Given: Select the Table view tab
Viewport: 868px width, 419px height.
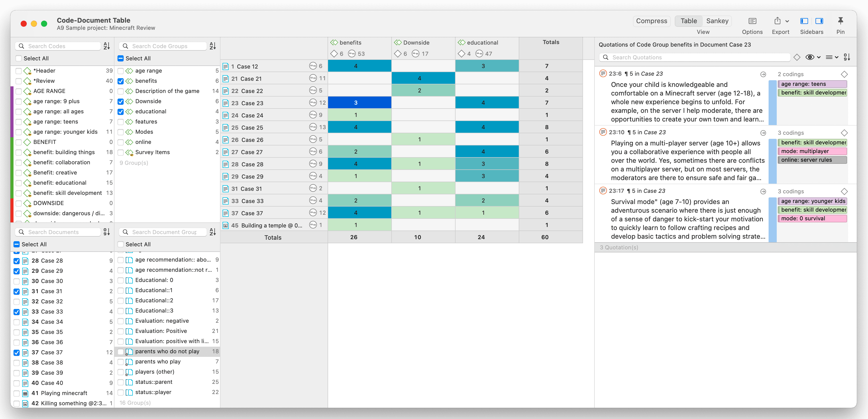Looking at the screenshot, I should pos(688,21).
